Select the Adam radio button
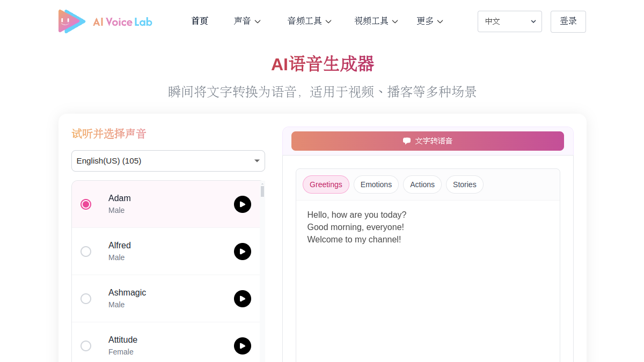 (x=86, y=204)
